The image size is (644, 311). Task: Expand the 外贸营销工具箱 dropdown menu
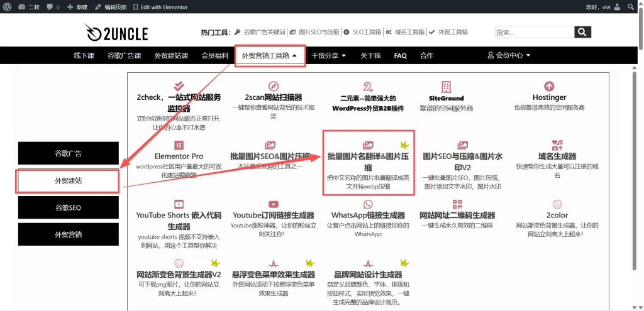pos(269,55)
